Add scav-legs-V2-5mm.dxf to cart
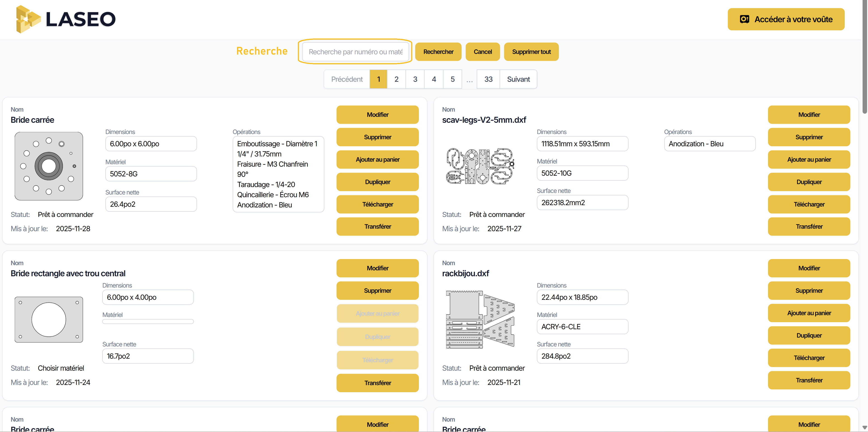This screenshot has width=868, height=432. pyautogui.click(x=809, y=160)
